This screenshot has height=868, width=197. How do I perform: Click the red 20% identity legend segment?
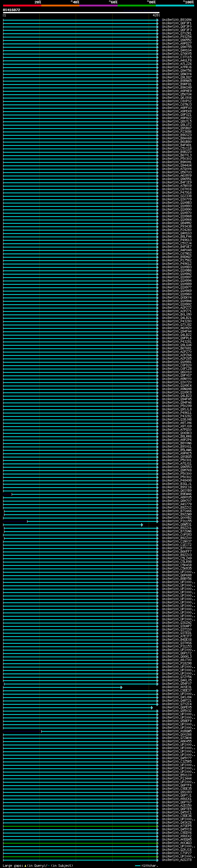click(22, 6)
